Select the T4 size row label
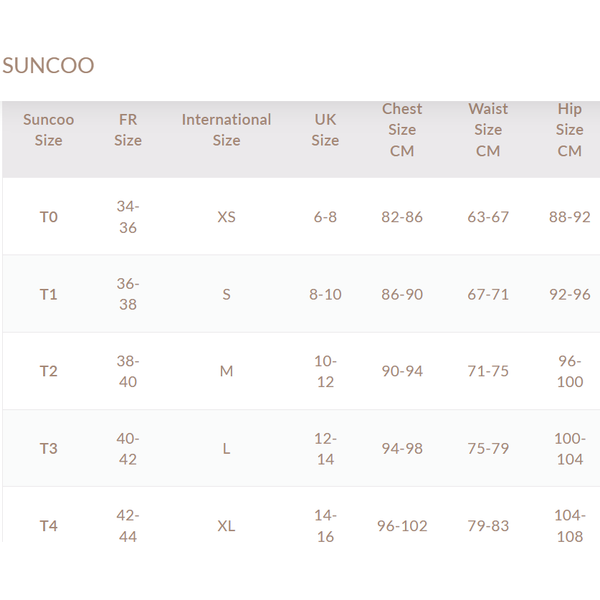The image size is (600, 600). pyautogui.click(x=49, y=526)
